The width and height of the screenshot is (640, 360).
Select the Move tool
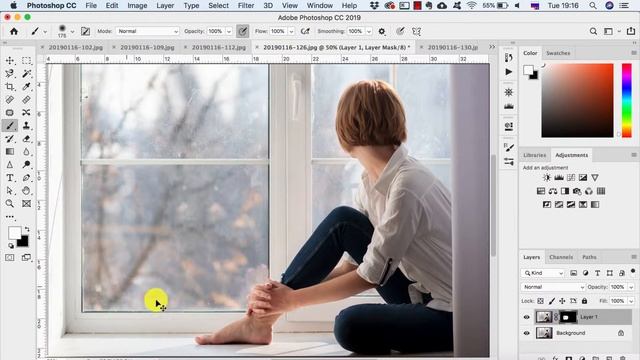(10, 60)
